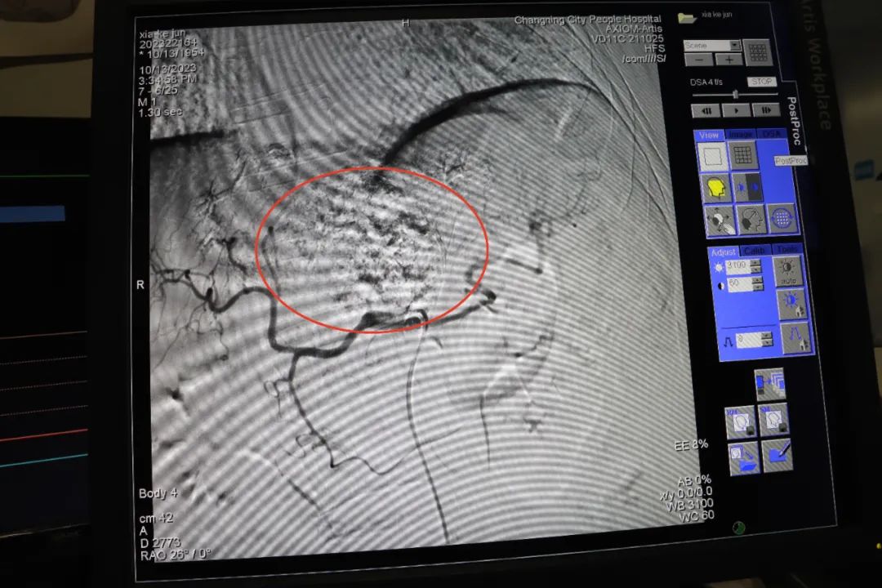The width and height of the screenshot is (882, 588).
Task: Click the save image to folder icon
Action: point(744,458)
